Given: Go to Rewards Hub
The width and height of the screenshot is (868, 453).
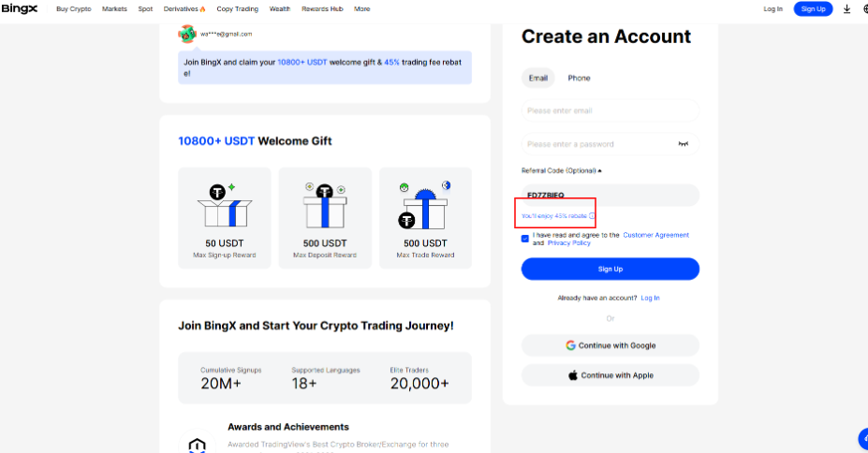Looking at the screenshot, I should [x=322, y=8].
